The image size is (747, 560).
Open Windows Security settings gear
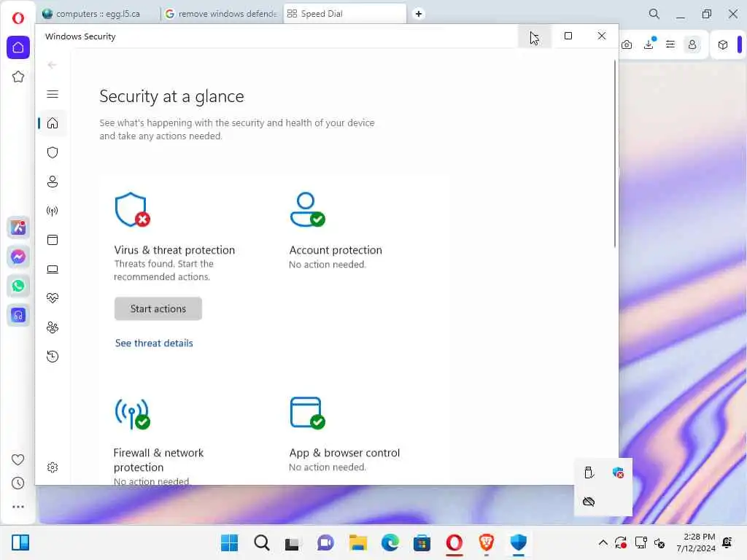pos(53,467)
